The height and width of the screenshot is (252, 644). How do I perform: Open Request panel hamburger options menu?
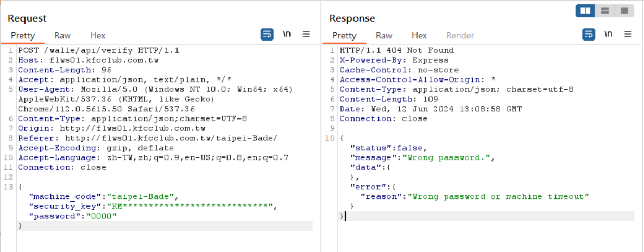[306, 34]
